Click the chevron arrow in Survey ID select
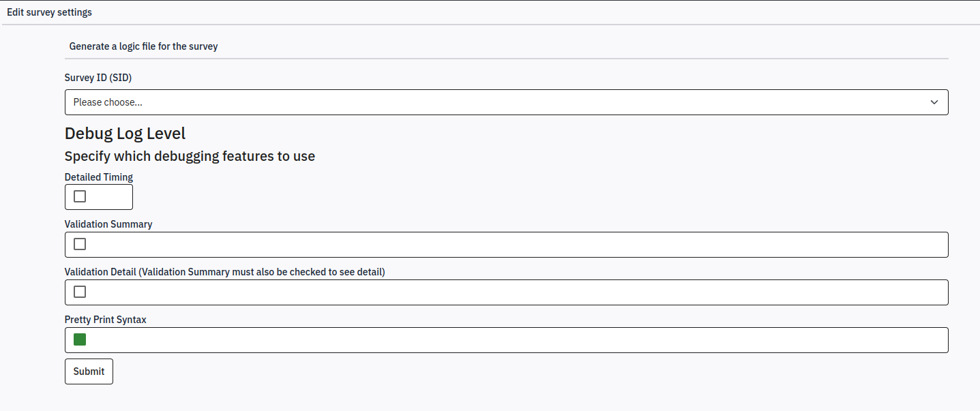 click(x=934, y=102)
